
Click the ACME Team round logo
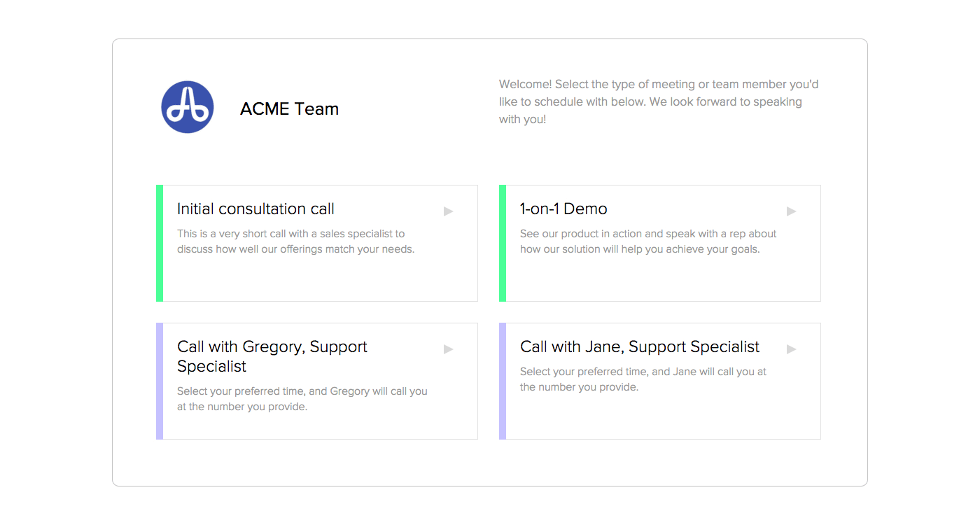pyautogui.click(x=187, y=107)
